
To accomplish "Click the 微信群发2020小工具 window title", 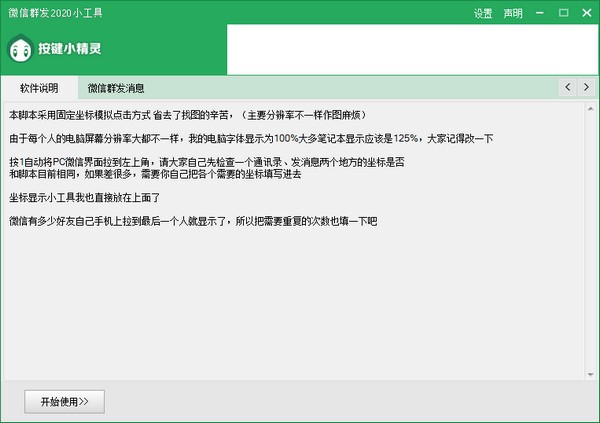I will (55, 13).
